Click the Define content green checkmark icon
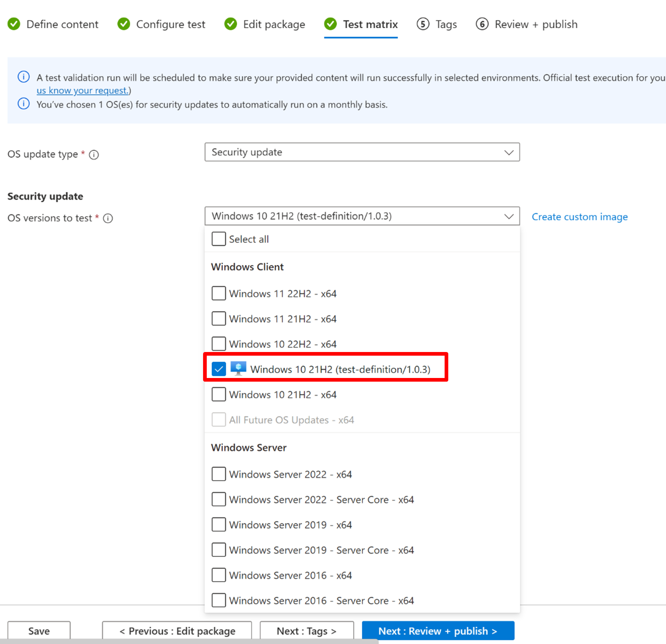Viewport: 666px width, 644px height. coord(14,24)
